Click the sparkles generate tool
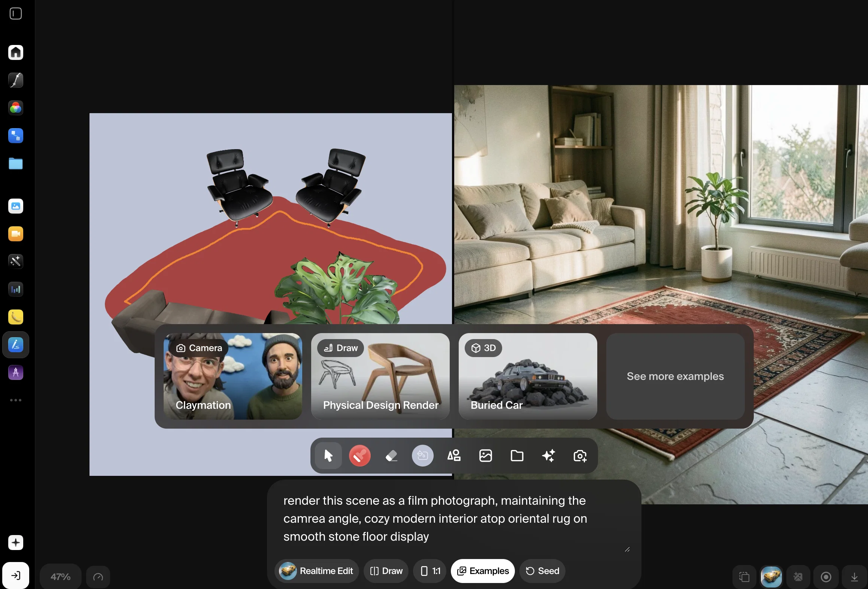 click(549, 456)
